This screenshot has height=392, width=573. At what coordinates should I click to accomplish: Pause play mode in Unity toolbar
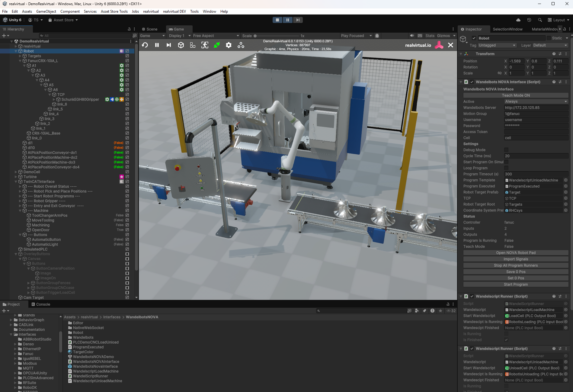(287, 20)
